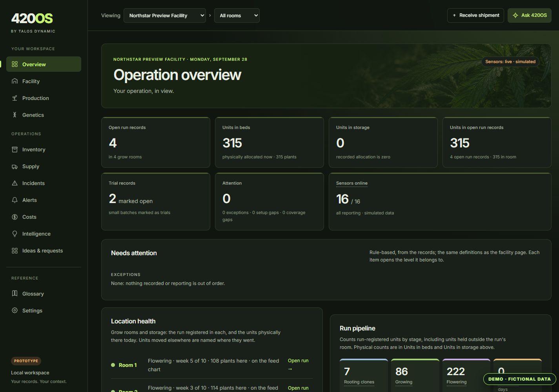Click the Run pipeline heading
The width and height of the screenshot is (559, 392).
pos(357,328)
